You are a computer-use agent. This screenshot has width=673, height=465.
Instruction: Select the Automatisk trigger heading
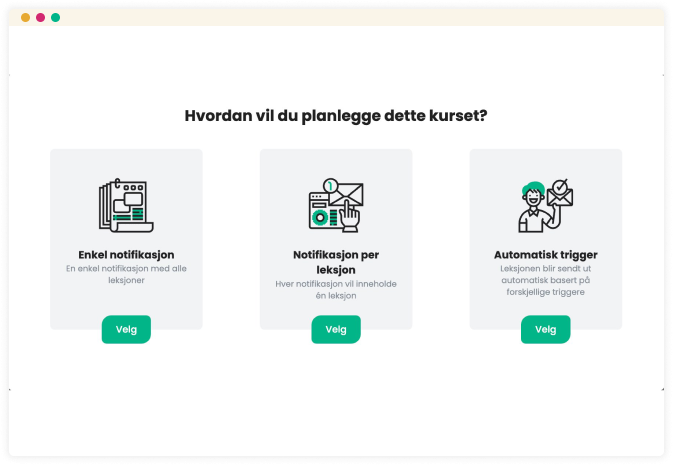[546, 255]
